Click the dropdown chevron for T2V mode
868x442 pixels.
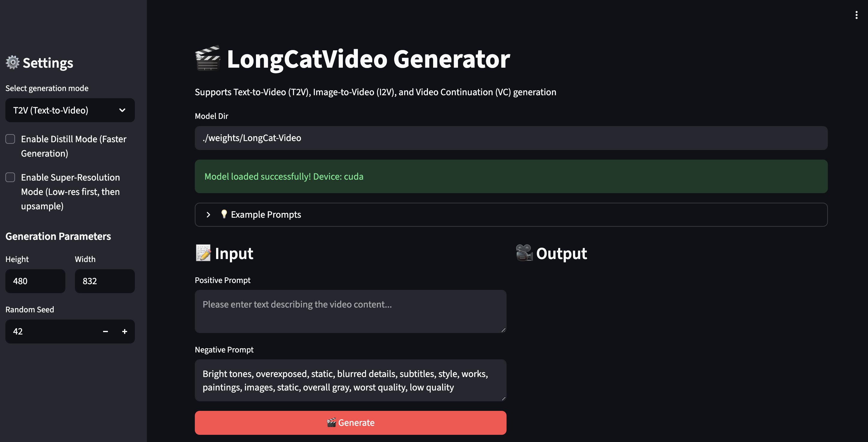point(122,110)
